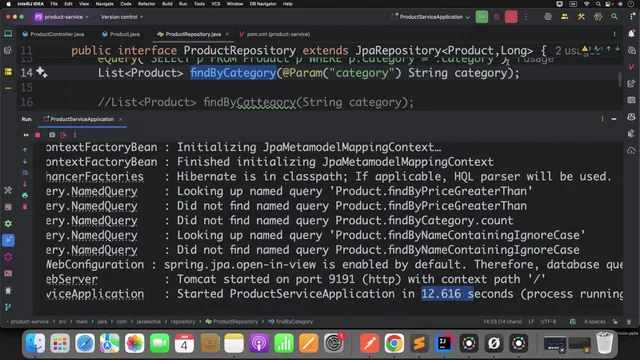Open UTF-8 encoding selector in status bar

coord(548,322)
